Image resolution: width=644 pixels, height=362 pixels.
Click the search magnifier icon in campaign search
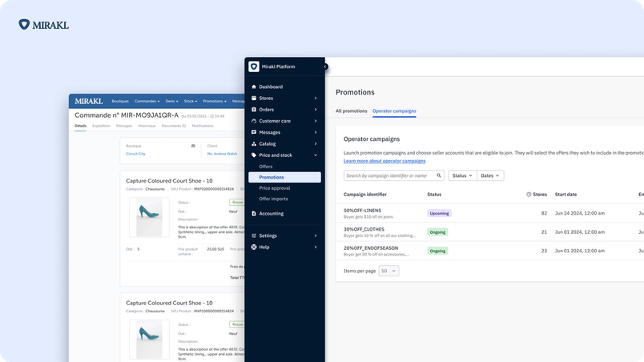click(439, 175)
